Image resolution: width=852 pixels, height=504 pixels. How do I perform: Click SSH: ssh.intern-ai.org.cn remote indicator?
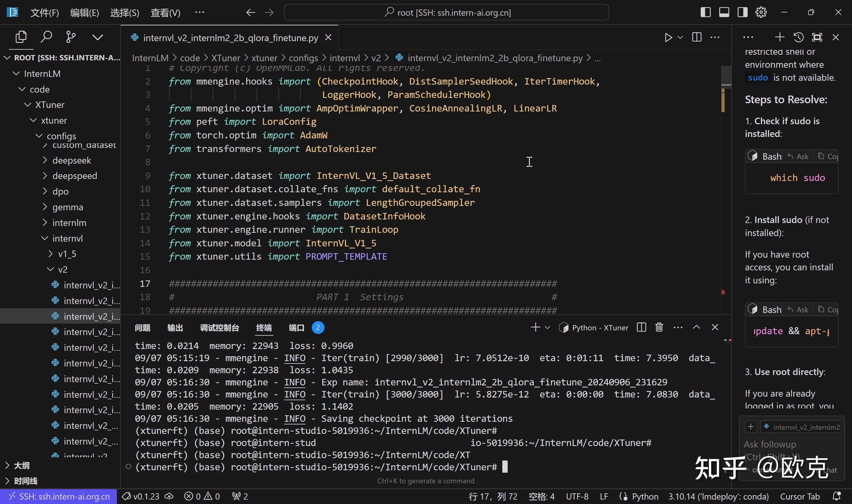coord(58,497)
